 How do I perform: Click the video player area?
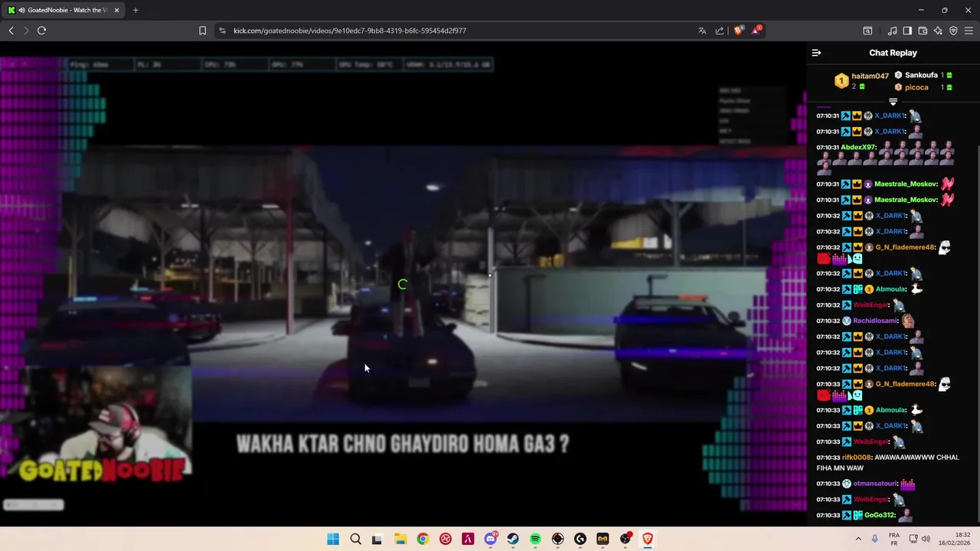pos(403,284)
